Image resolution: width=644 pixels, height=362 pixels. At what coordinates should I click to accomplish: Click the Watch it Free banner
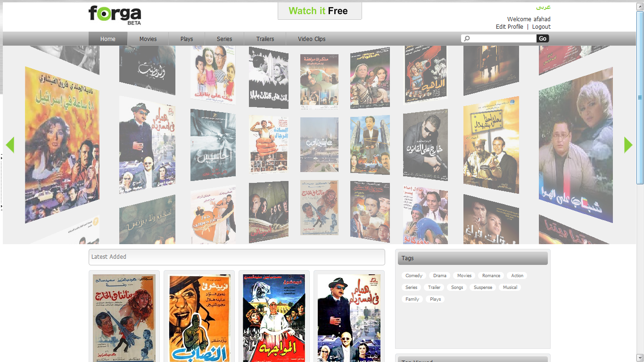click(320, 11)
